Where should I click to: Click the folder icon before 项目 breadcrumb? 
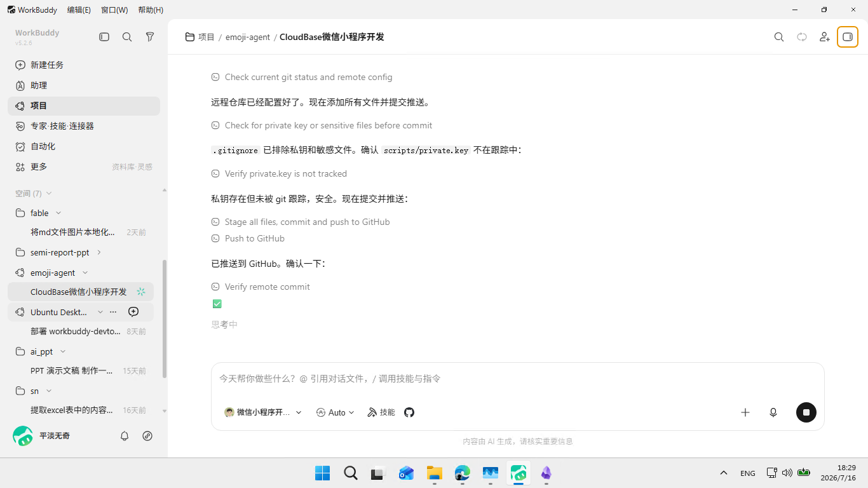point(190,37)
